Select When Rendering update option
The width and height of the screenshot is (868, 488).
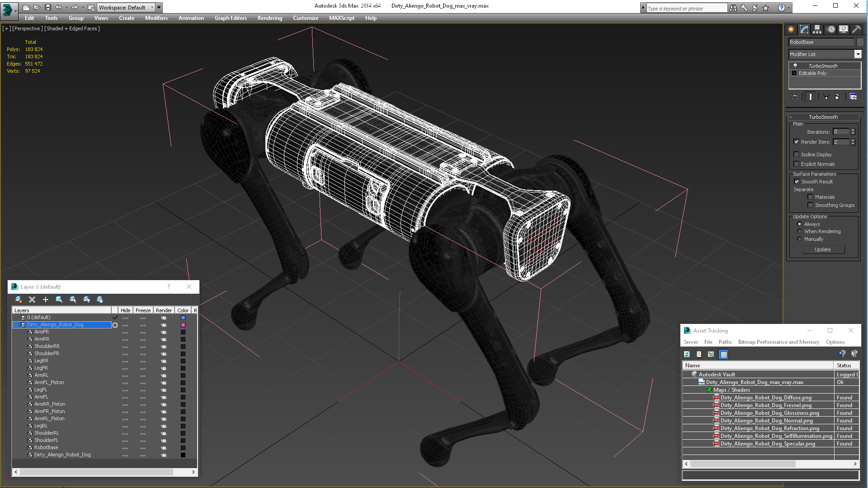(x=799, y=231)
